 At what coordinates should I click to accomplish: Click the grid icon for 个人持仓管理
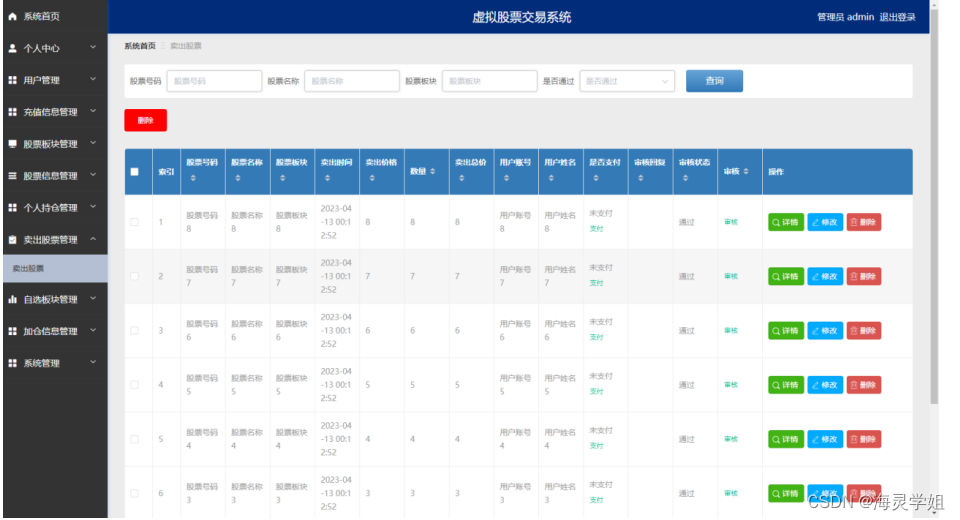point(12,208)
